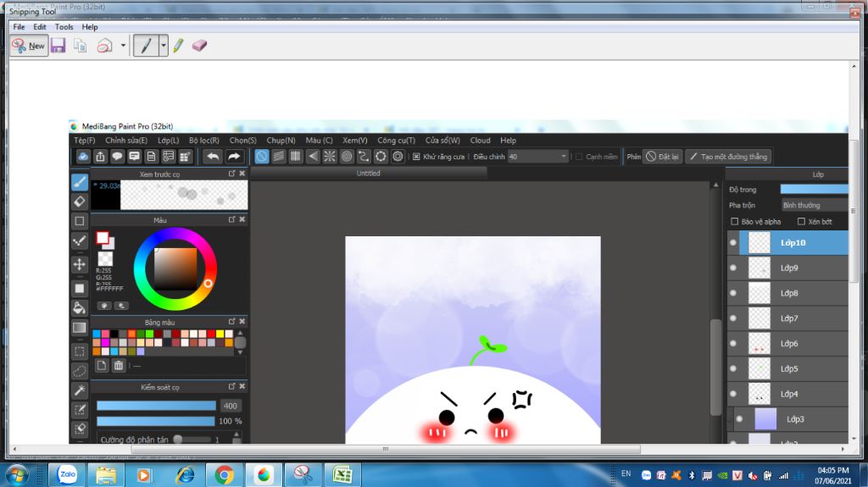Open the Công cụ(T) menu
This screenshot has height=487, width=868.
[397, 141]
